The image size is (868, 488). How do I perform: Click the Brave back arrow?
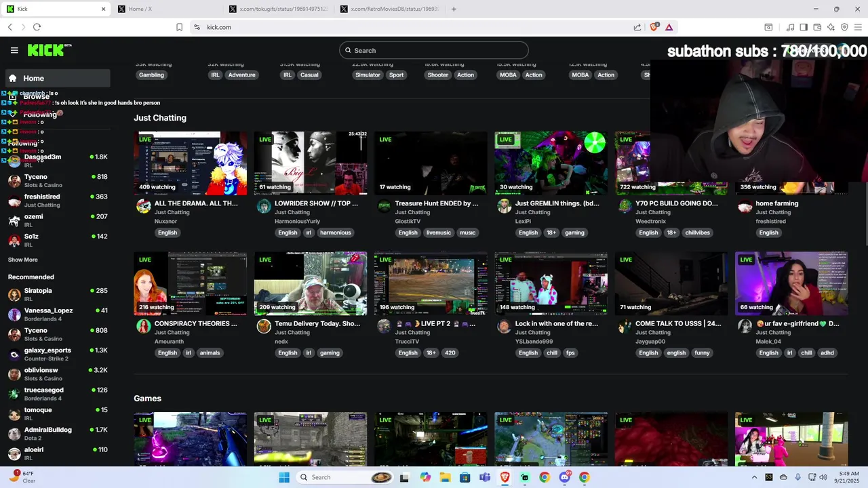tap(10, 27)
